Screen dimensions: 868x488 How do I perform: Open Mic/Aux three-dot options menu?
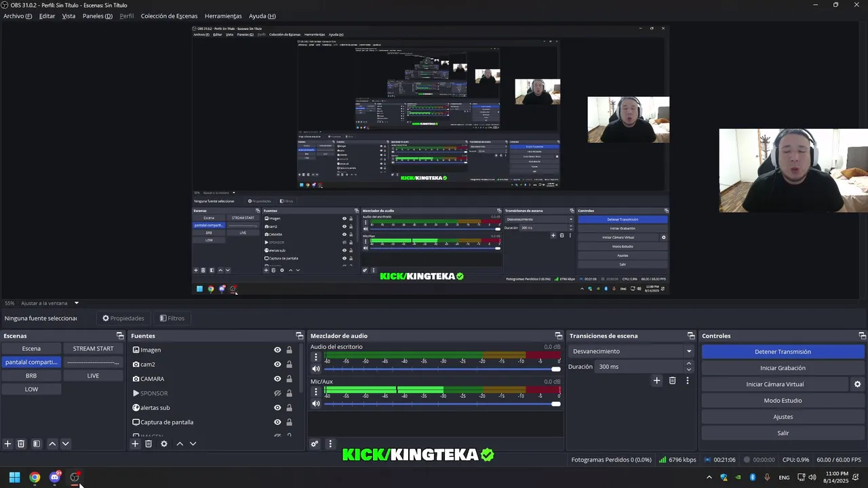tap(315, 392)
